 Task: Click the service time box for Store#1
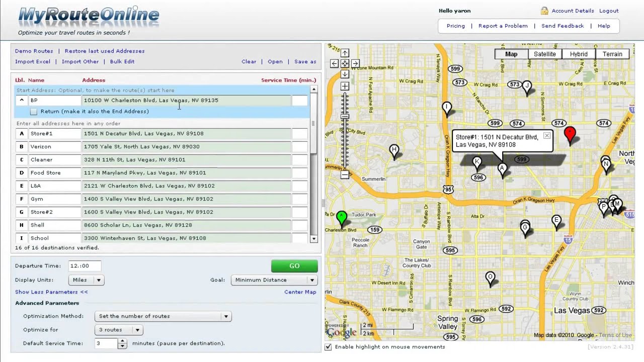300,134
